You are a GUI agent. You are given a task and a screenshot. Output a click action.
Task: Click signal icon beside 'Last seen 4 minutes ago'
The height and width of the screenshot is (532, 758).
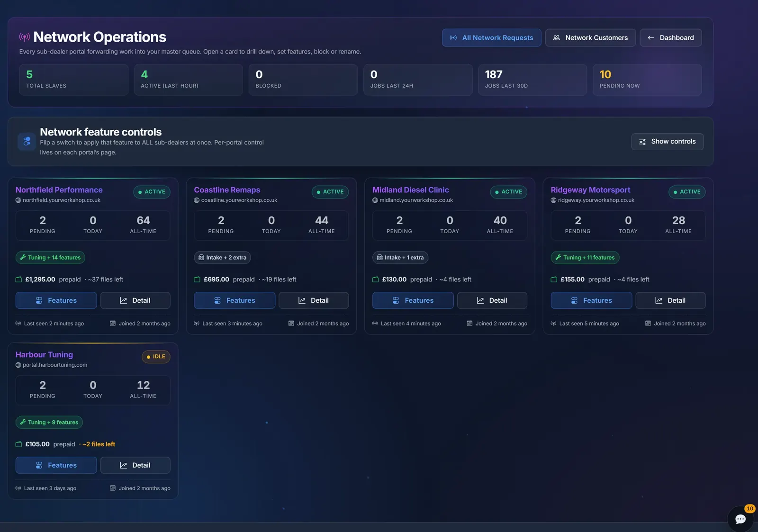click(375, 324)
